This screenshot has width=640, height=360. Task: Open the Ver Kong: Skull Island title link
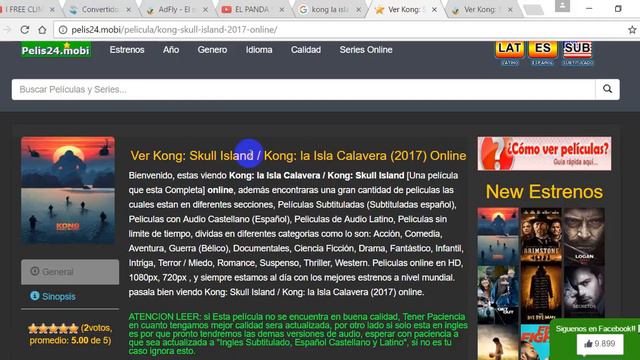tap(298, 156)
